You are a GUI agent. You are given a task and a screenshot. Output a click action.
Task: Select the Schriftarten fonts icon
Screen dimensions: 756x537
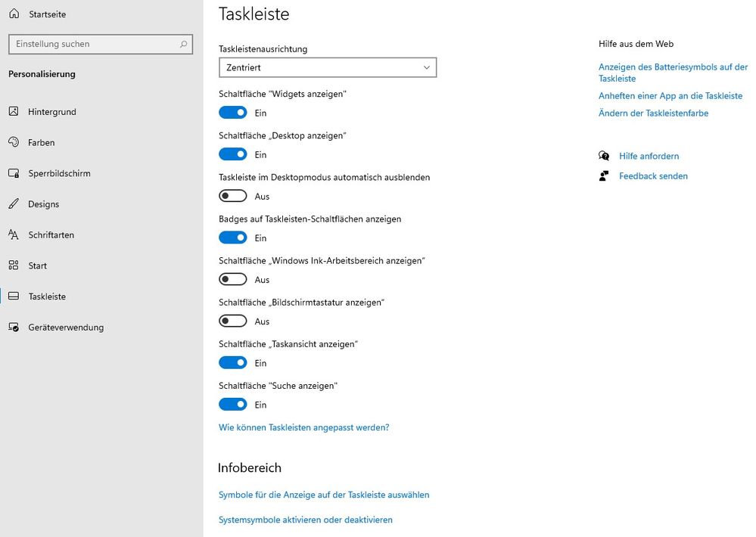tap(14, 234)
